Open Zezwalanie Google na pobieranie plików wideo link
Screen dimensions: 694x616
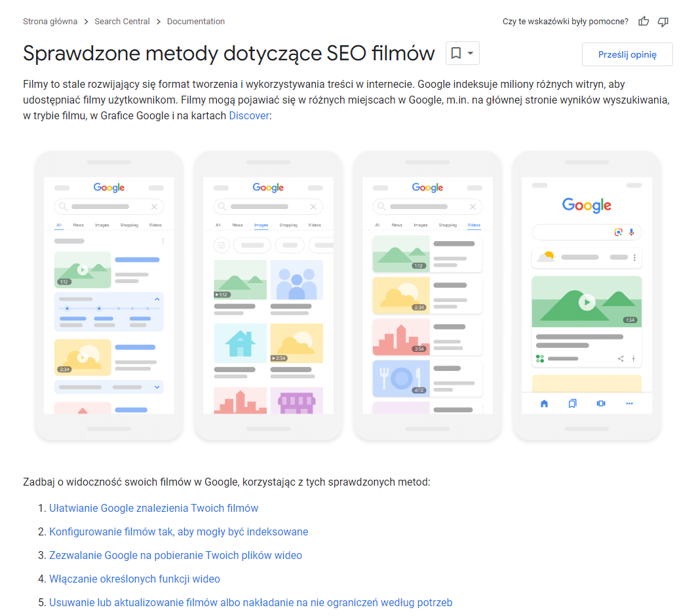click(176, 555)
